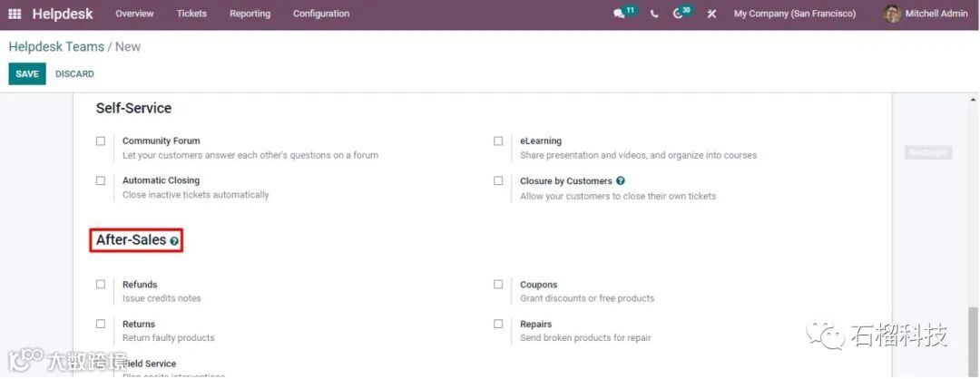Open the Tickets menu
The width and height of the screenshot is (980, 379).
191,14
